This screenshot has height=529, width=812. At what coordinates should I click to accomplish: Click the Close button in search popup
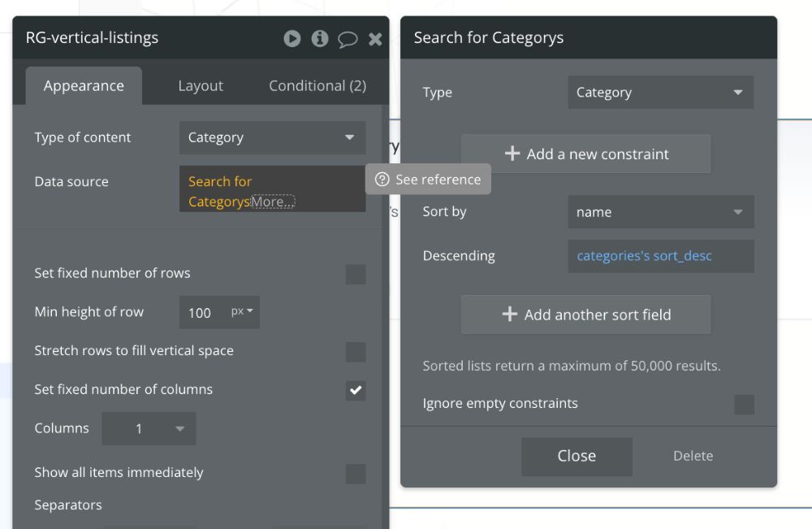click(577, 457)
